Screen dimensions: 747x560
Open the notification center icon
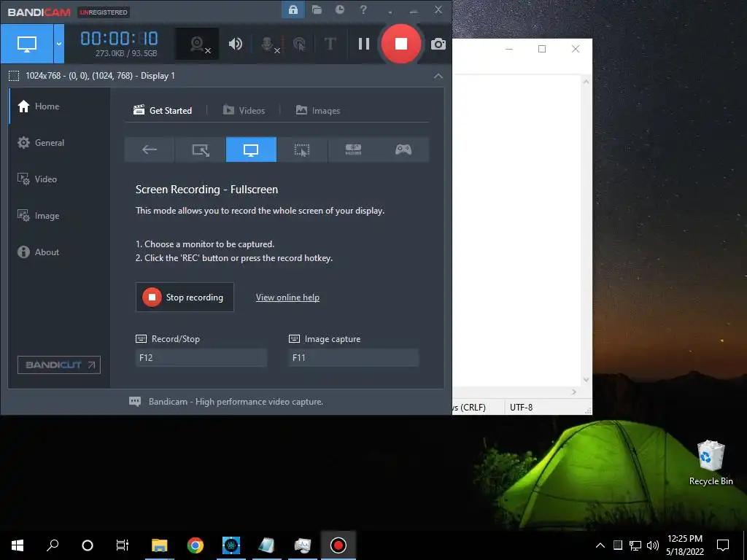click(x=723, y=545)
